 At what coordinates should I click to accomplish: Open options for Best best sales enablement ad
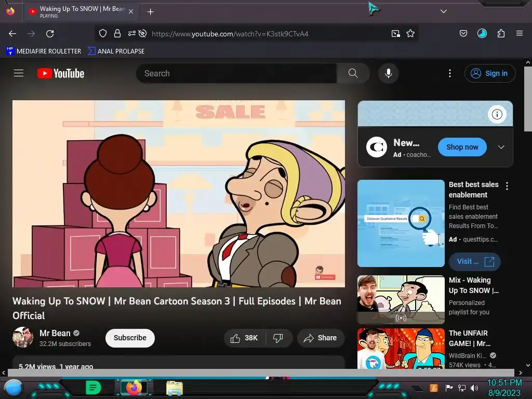tap(507, 185)
